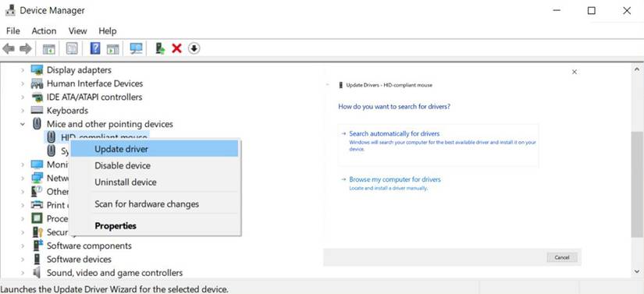Expand the Display adapters node
The width and height of the screenshot is (644, 294).
(x=23, y=70)
